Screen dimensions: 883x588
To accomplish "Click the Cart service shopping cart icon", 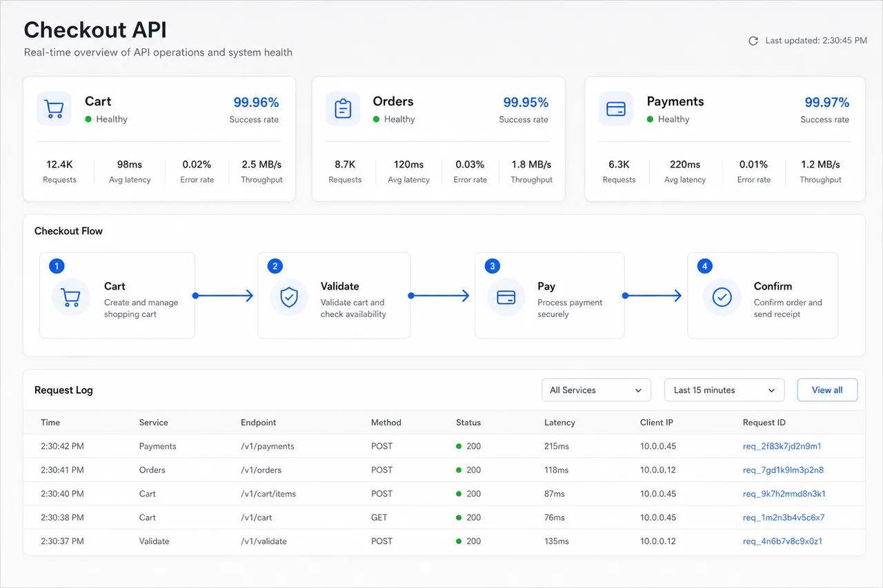I will [x=54, y=109].
